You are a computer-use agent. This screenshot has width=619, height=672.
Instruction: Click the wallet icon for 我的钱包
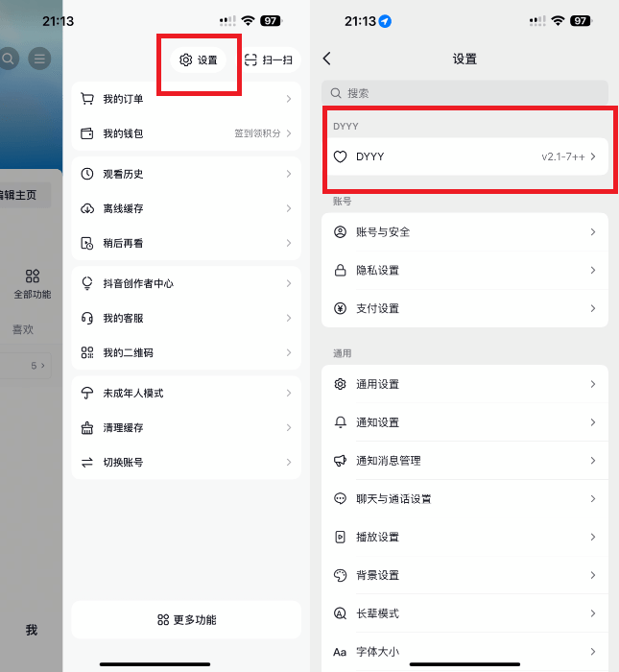point(87,133)
